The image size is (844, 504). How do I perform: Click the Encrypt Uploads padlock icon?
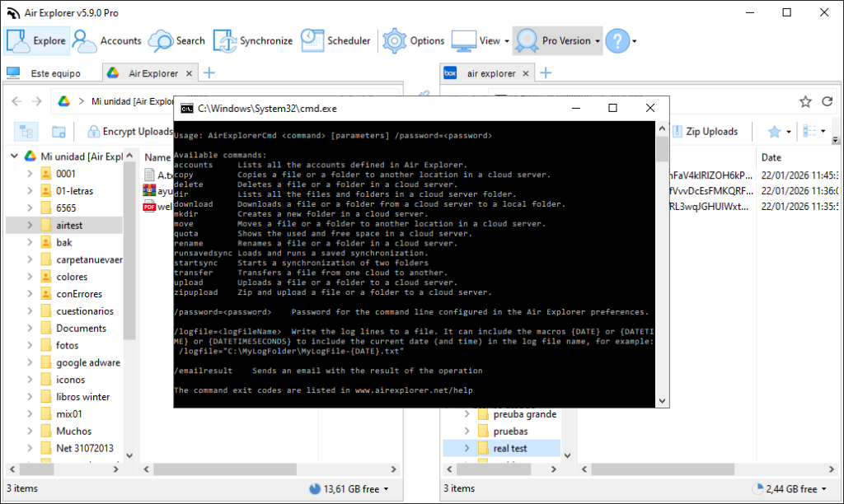[x=93, y=131]
